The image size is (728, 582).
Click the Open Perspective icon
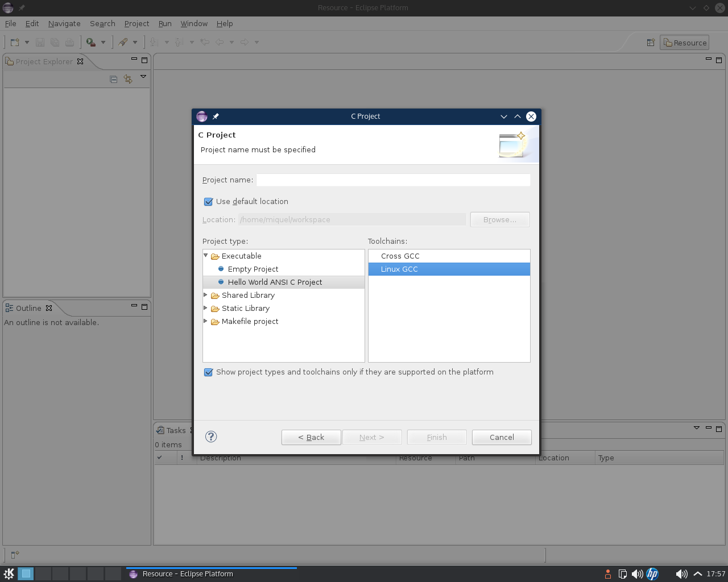pos(651,43)
